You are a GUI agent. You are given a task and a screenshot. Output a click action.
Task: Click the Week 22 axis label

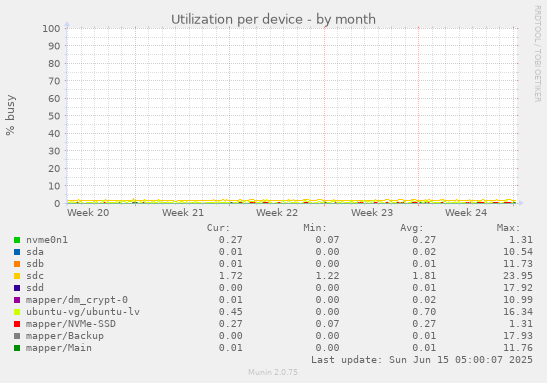tap(277, 212)
